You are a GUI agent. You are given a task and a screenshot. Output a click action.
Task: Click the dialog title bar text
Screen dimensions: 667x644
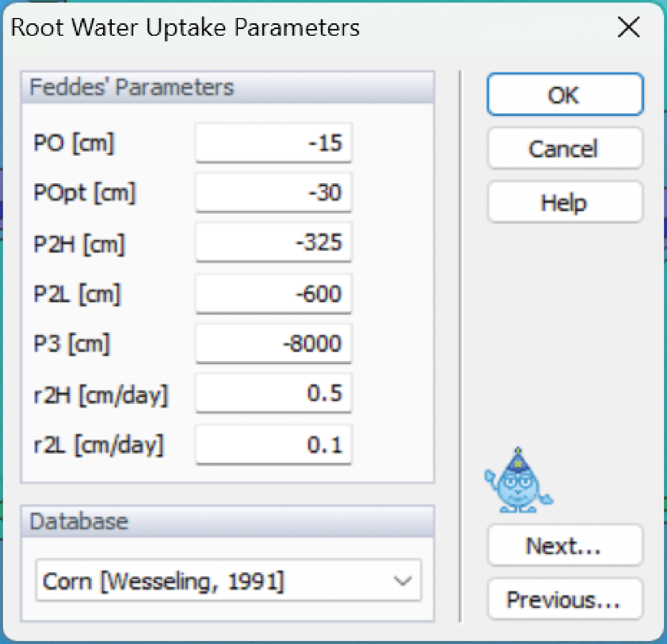point(185,27)
